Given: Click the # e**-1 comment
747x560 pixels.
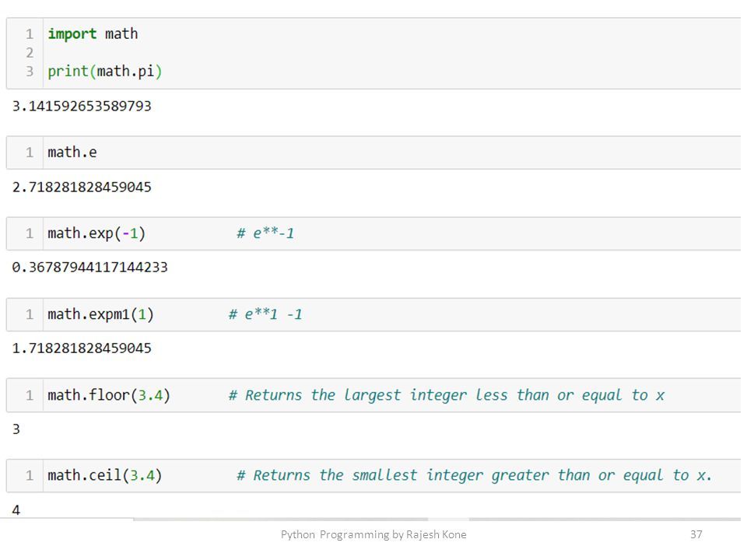Looking at the screenshot, I should tap(265, 233).
